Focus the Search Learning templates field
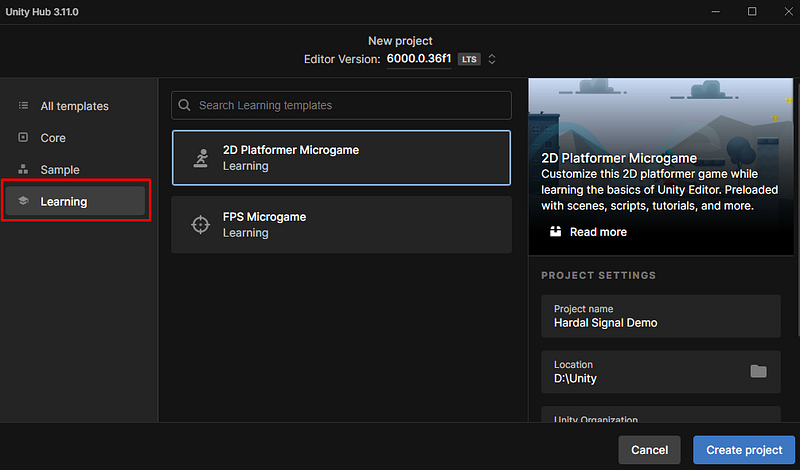 click(x=341, y=105)
